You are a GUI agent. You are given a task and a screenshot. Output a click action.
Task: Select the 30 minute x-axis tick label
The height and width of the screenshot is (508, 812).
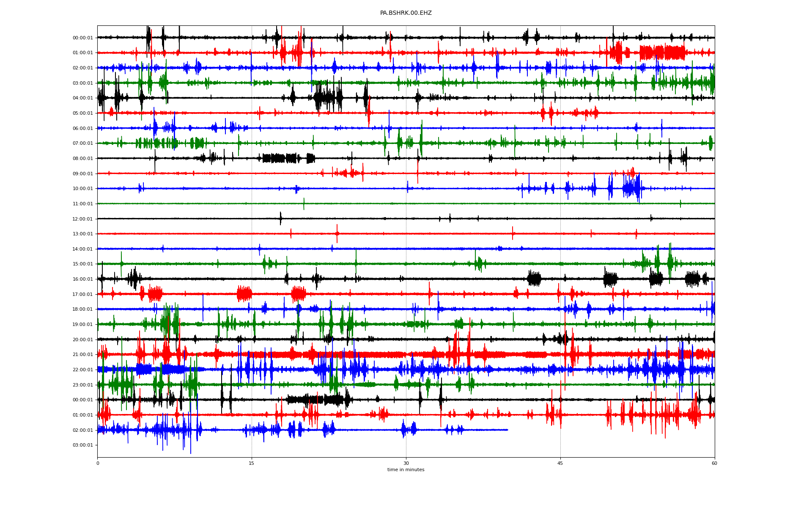(x=406, y=463)
